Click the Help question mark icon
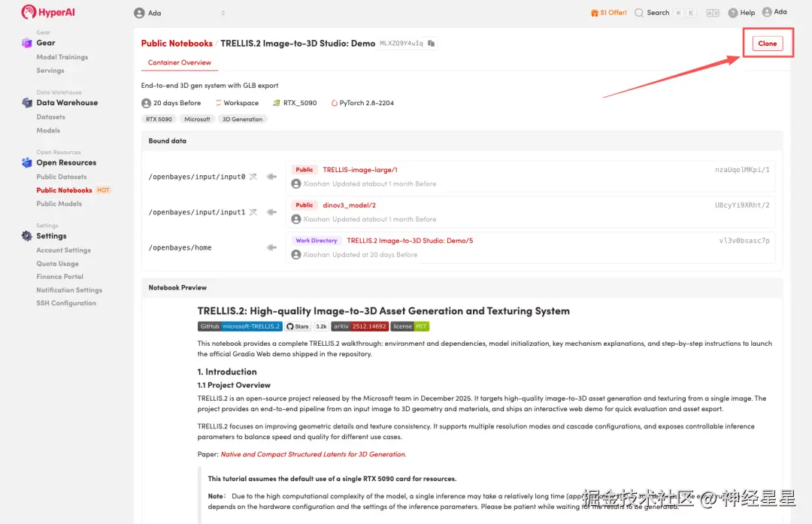Image resolution: width=812 pixels, height=524 pixels. [x=733, y=13]
